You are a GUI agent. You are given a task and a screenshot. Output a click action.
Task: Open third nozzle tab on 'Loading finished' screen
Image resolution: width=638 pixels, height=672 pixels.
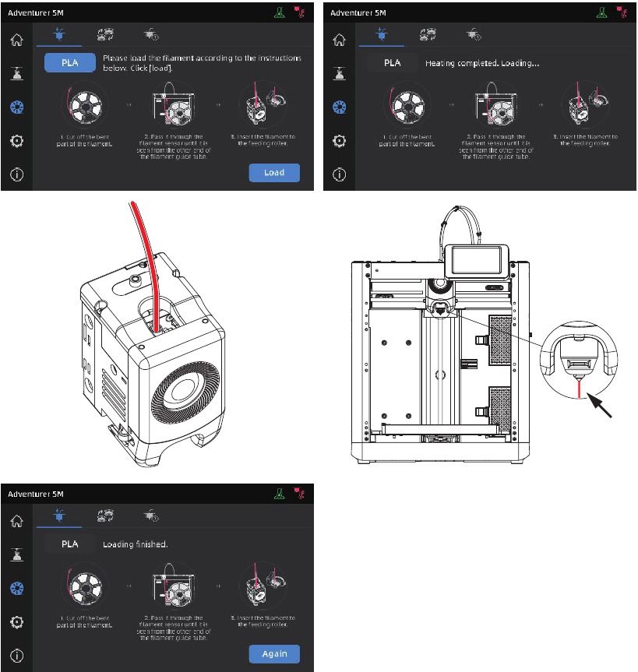pos(151,515)
